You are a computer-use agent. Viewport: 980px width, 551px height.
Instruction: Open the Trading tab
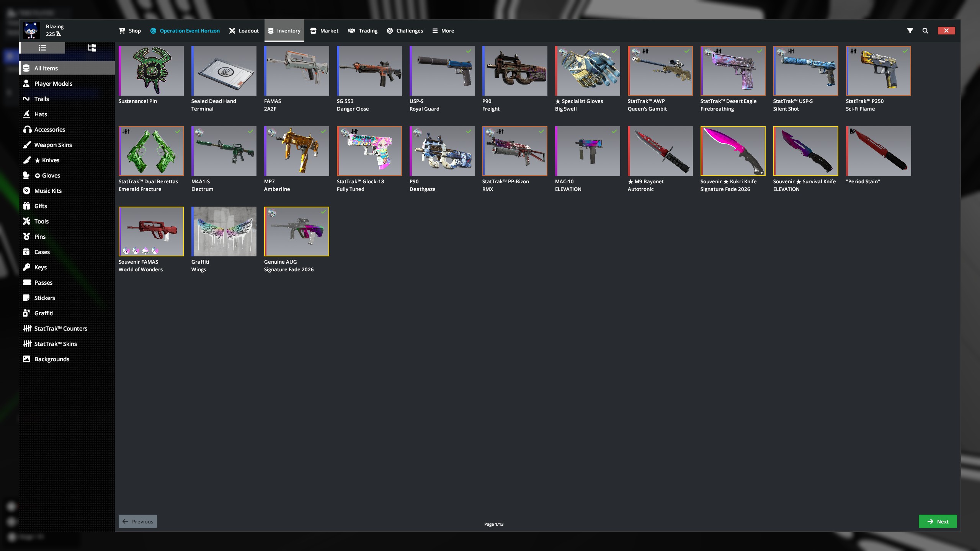click(x=363, y=31)
